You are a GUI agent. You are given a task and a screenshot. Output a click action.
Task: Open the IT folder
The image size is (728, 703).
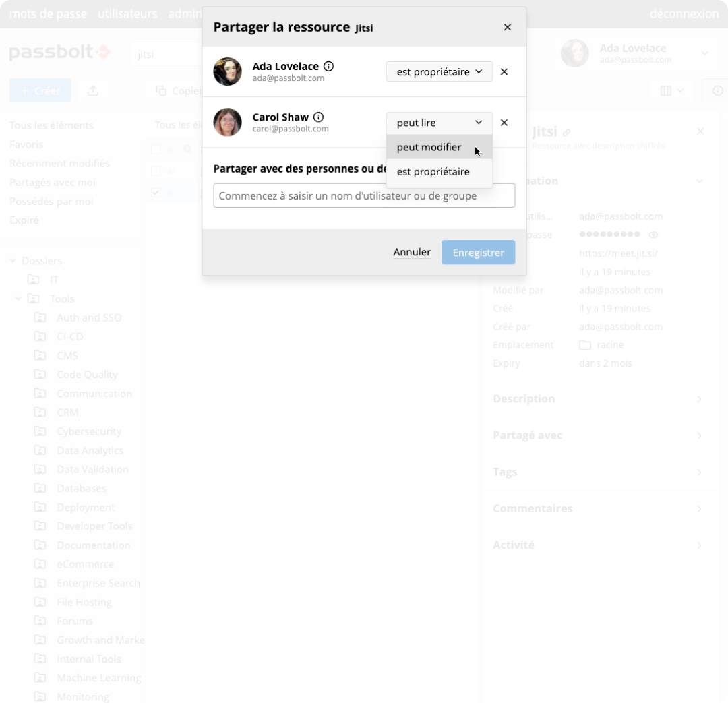54,280
